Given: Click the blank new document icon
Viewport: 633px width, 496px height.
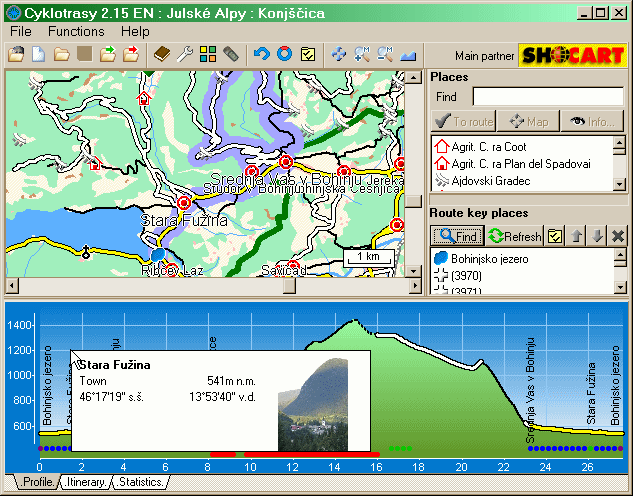Looking at the screenshot, I should point(38,54).
